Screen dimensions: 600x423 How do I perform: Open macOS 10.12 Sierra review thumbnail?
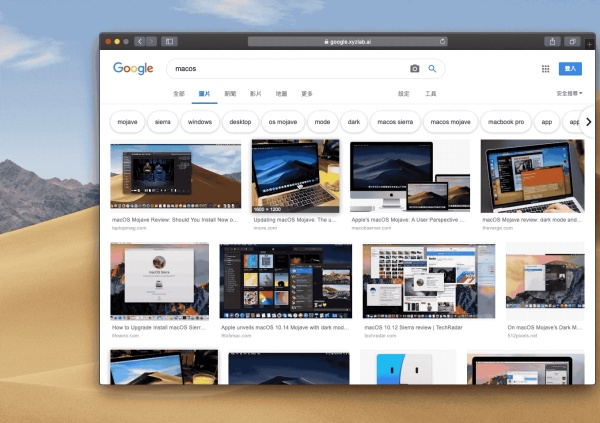(429, 281)
